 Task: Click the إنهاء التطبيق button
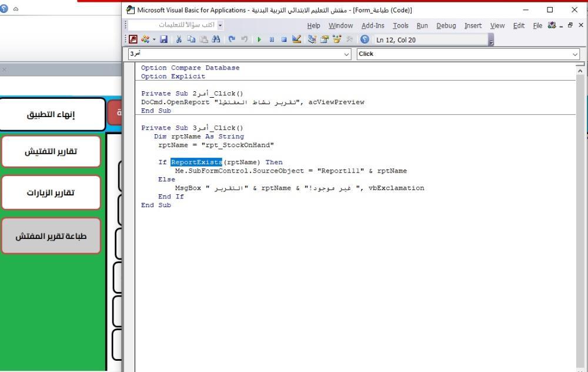point(53,114)
